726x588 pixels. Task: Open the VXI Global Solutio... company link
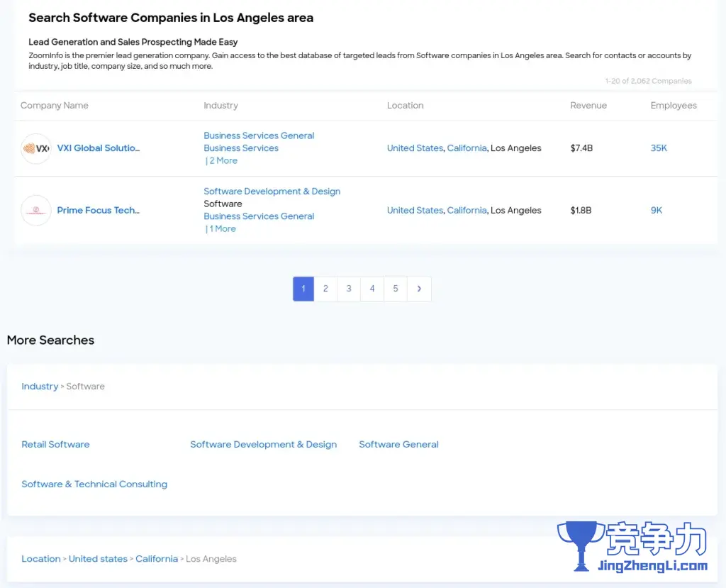pyautogui.click(x=98, y=148)
